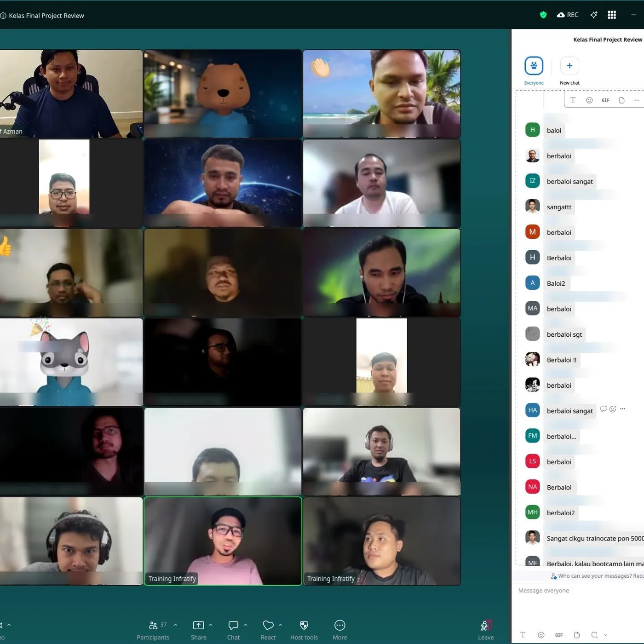Click the 'Sangat cikgu trainocate pon' message
This screenshot has height=644, width=644.
tap(594, 538)
